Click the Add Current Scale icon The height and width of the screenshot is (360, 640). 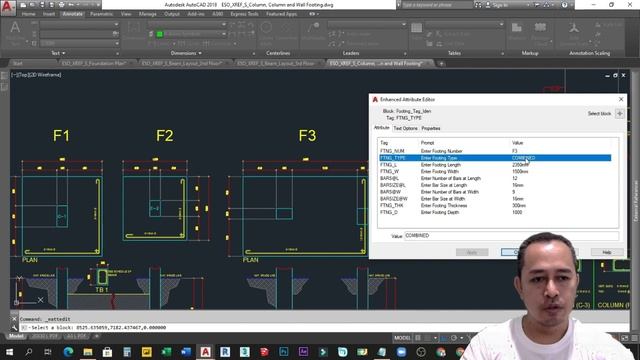(x=574, y=28)
